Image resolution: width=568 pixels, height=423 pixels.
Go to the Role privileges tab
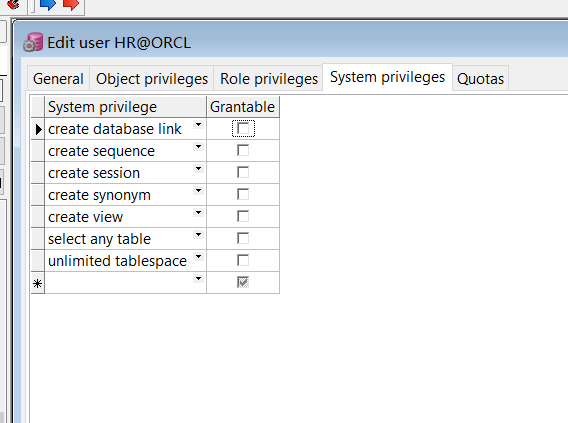pyautogui.click(x=269, y=79)
